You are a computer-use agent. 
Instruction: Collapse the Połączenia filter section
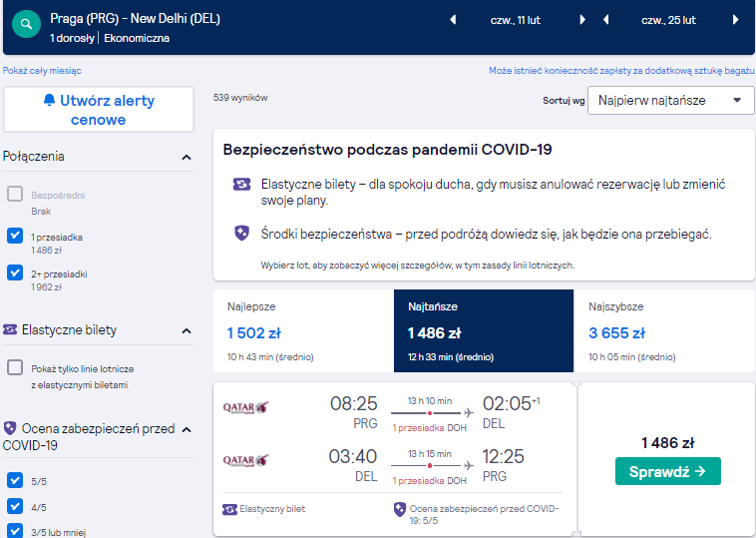coord(187,158)
